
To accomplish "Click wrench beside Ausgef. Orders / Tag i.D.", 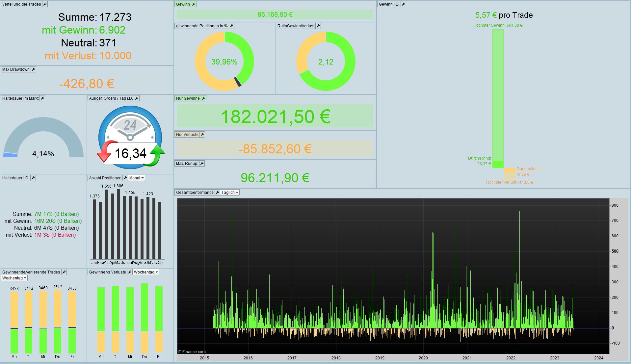I will point(137,98).
